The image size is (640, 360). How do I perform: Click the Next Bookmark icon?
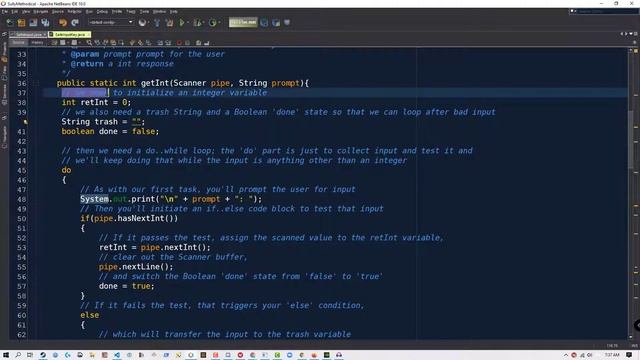(x=140, y=42)
